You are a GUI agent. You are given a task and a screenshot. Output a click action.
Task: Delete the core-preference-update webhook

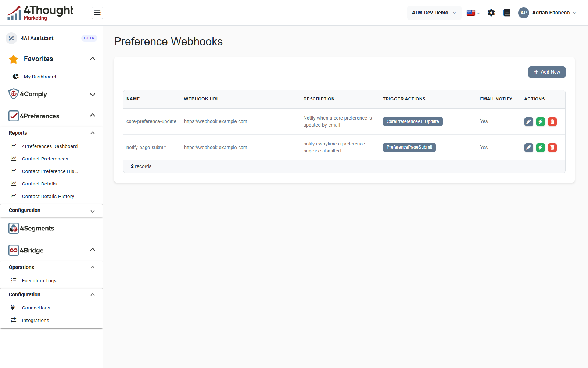click(x=552, y=122)
